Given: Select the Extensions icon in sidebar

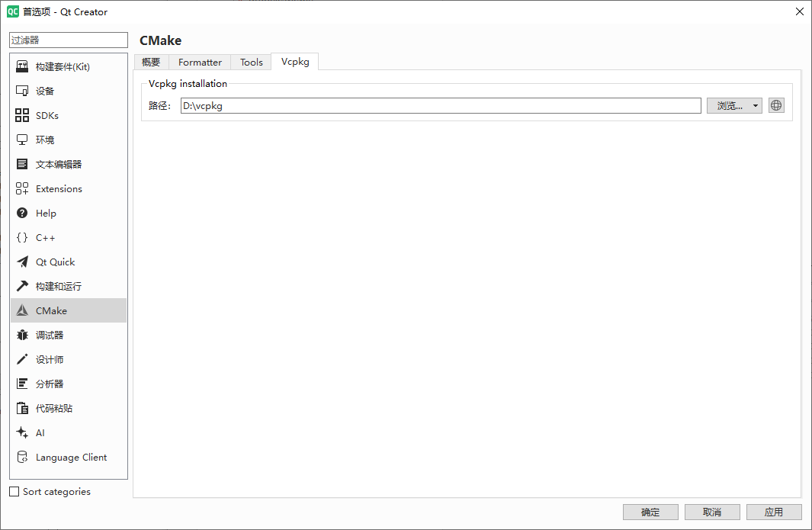Looking at the screenshot, I should [x=22, y=189].
